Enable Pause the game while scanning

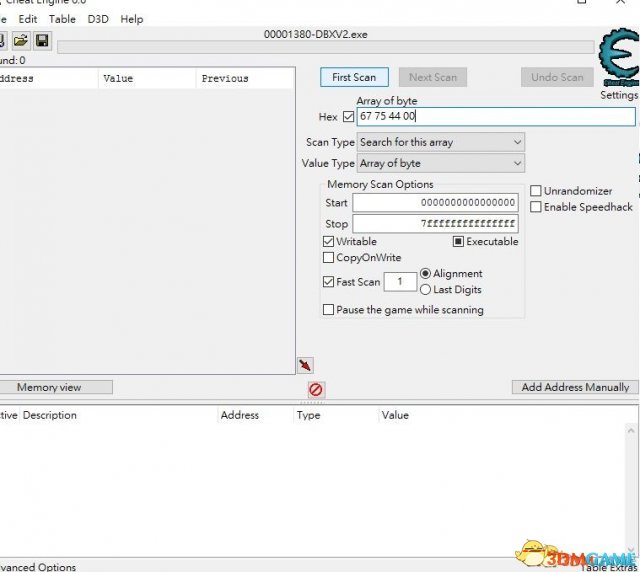click(328, 309)
